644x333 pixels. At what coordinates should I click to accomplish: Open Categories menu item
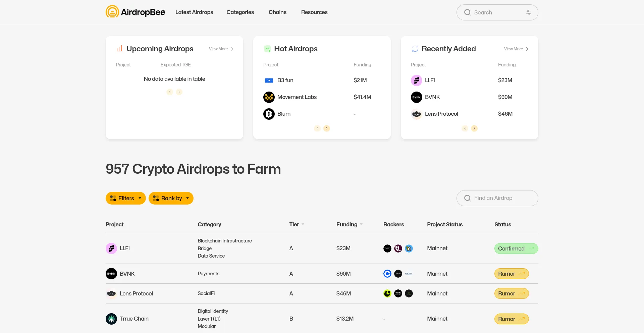240,12
